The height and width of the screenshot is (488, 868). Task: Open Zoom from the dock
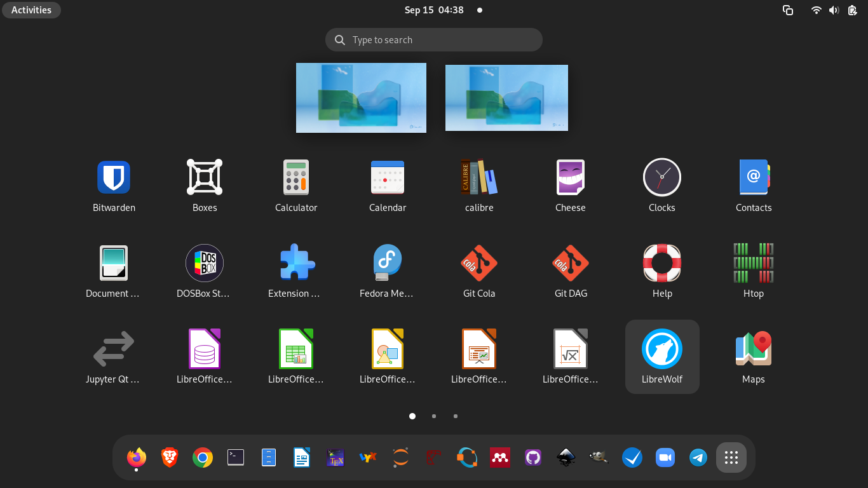coord(665,457)
